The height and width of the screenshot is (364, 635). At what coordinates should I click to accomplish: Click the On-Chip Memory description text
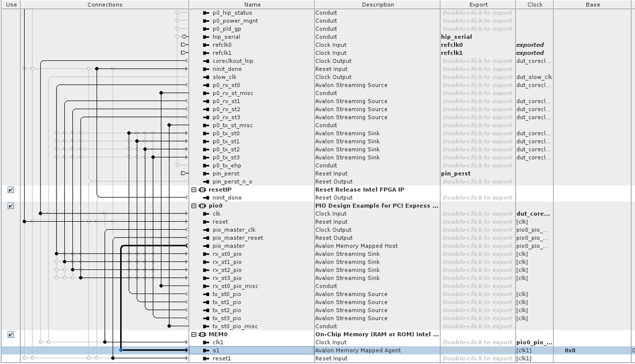point(377,334)
